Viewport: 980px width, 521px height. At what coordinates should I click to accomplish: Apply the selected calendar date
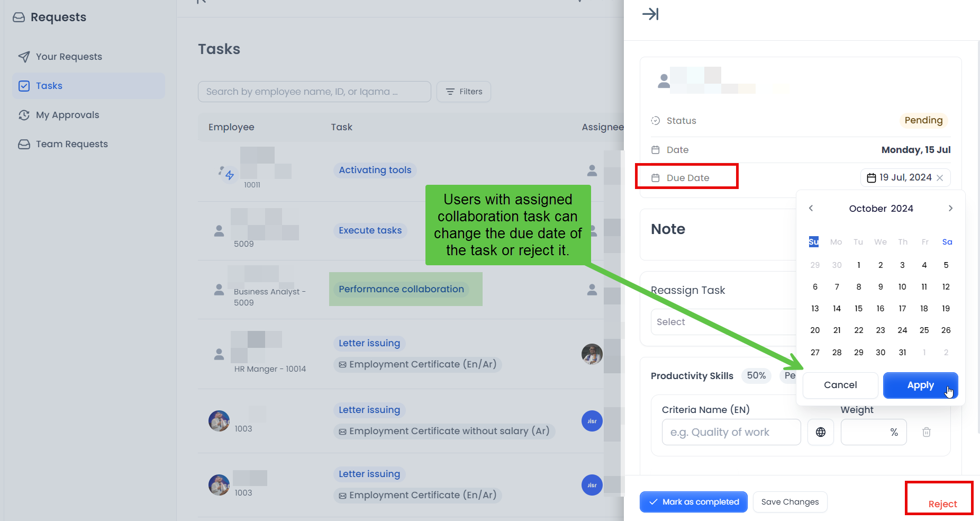920,385
